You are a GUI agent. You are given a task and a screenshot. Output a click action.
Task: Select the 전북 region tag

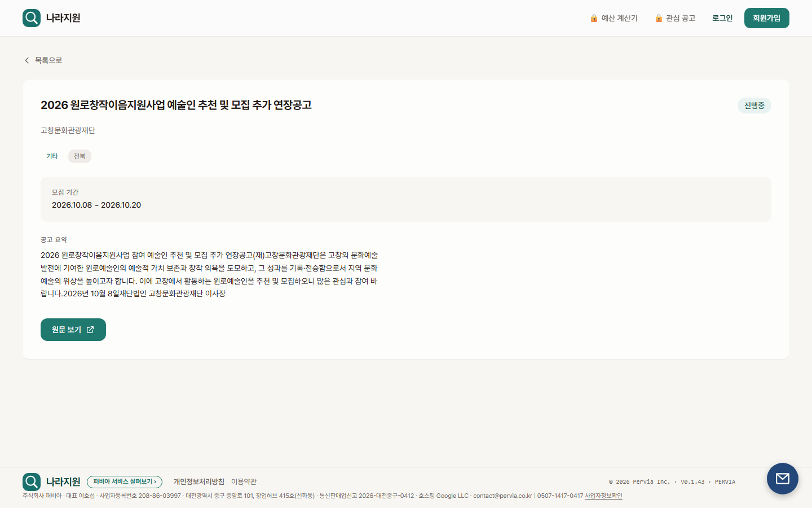point(80,156)
